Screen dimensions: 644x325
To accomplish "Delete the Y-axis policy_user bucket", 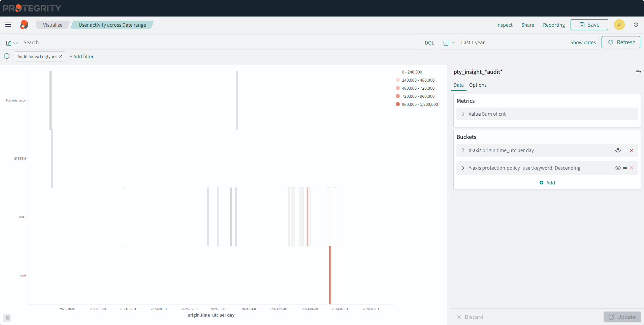I will (x=632, y=168).
